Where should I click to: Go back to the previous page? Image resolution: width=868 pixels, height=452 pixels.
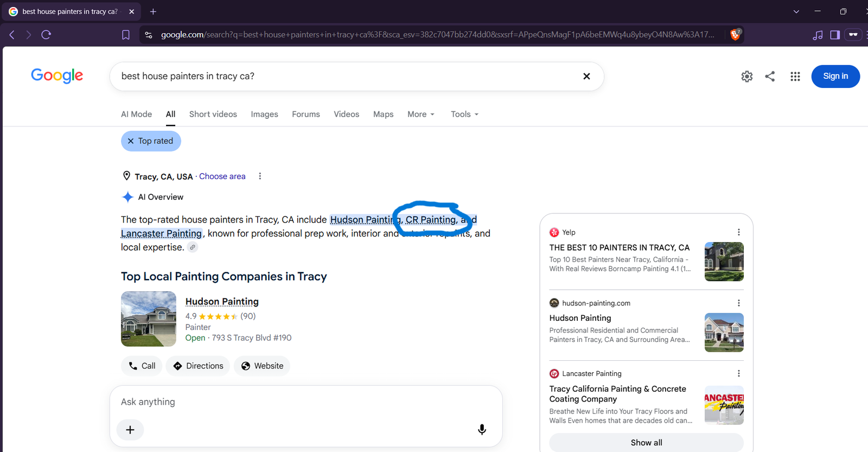12,35
